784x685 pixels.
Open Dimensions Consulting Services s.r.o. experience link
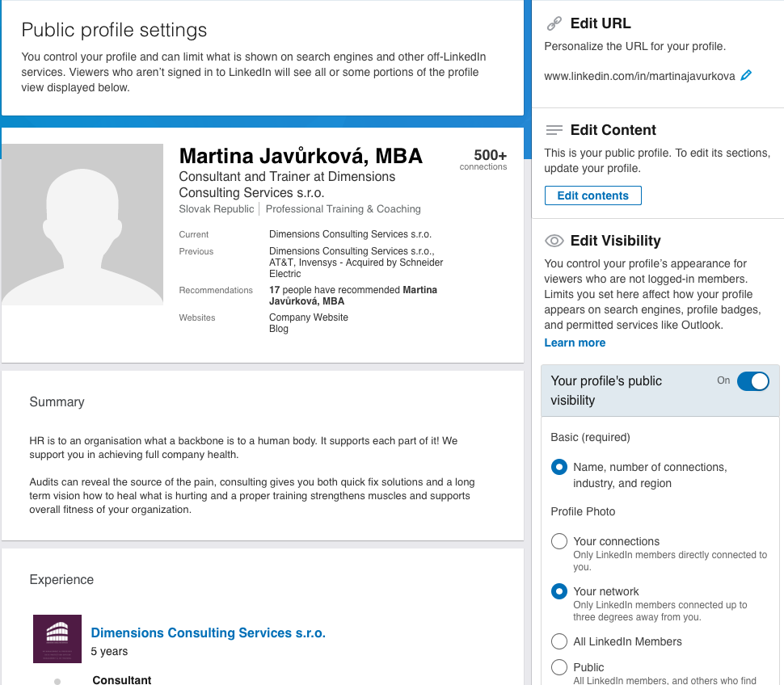pos(208,632)
